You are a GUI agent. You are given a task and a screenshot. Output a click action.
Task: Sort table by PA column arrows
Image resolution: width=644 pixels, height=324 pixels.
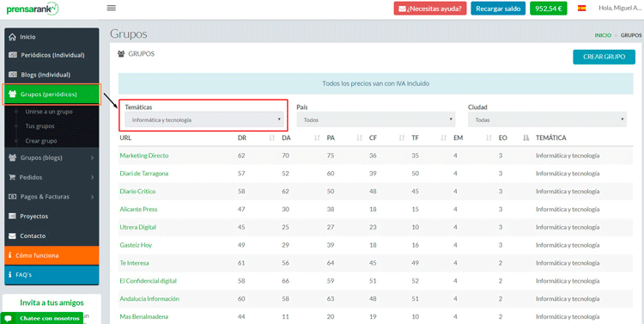pyautogui.click(x=360, y=138)
